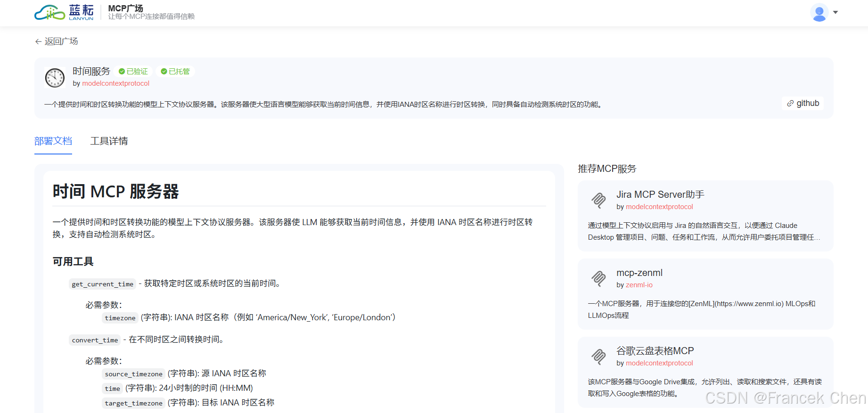
Task: Switch to the 部署文档 tab
Action: pyautogui.click(x=53, y=141)
